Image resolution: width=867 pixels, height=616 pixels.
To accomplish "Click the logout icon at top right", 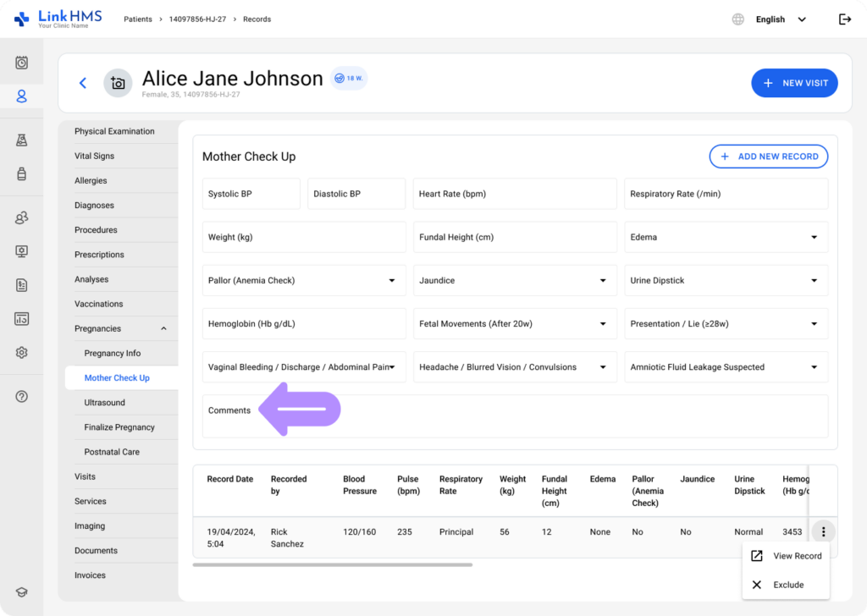I will tap(844, 19).
